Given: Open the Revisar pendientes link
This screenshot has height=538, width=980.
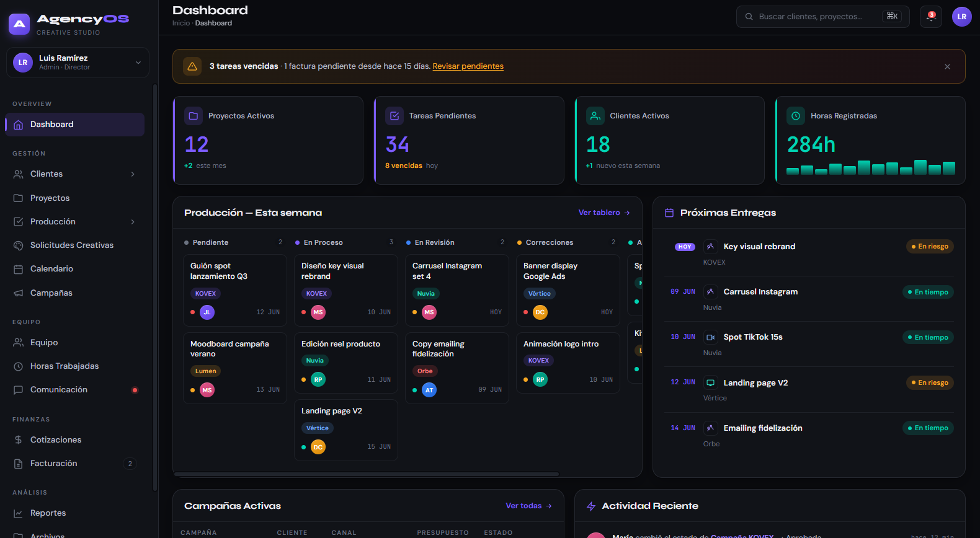Looking at the screenshot, I should point(468,66).
